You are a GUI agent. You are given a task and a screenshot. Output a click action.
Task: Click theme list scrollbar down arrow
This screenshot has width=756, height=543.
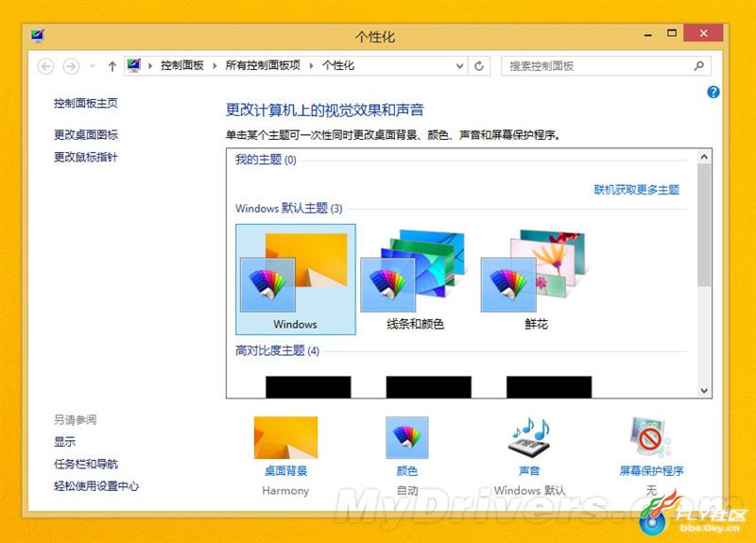(x=704, y=391)
